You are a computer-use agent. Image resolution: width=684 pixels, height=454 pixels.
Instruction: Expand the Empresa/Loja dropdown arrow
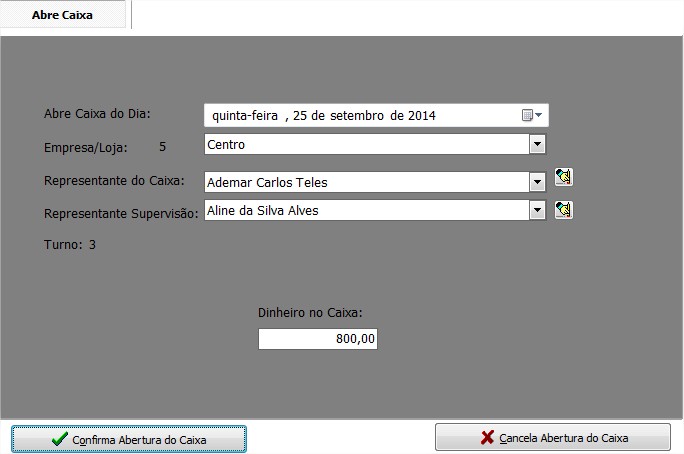tap(537, 145)
